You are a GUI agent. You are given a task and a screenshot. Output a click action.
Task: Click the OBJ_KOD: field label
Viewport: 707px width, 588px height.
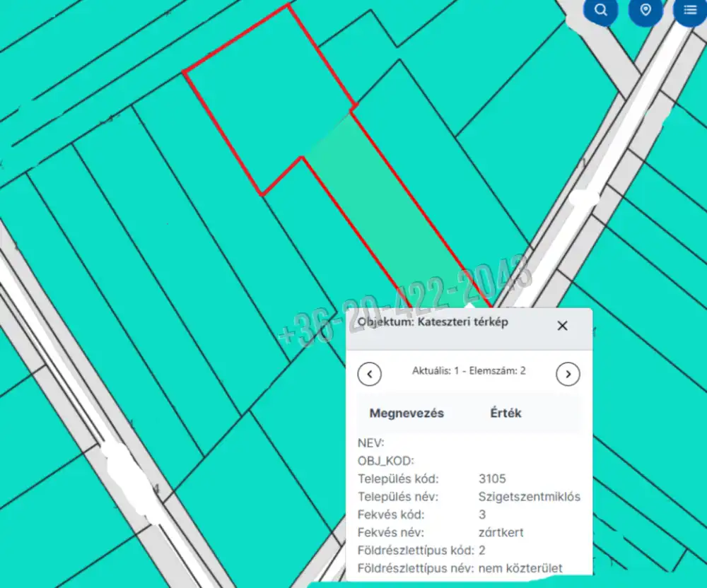click(x=386, y=461)
